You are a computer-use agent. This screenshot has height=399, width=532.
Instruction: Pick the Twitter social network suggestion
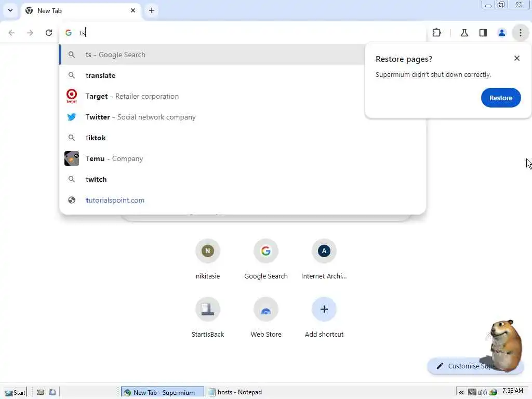coord(212,117)
